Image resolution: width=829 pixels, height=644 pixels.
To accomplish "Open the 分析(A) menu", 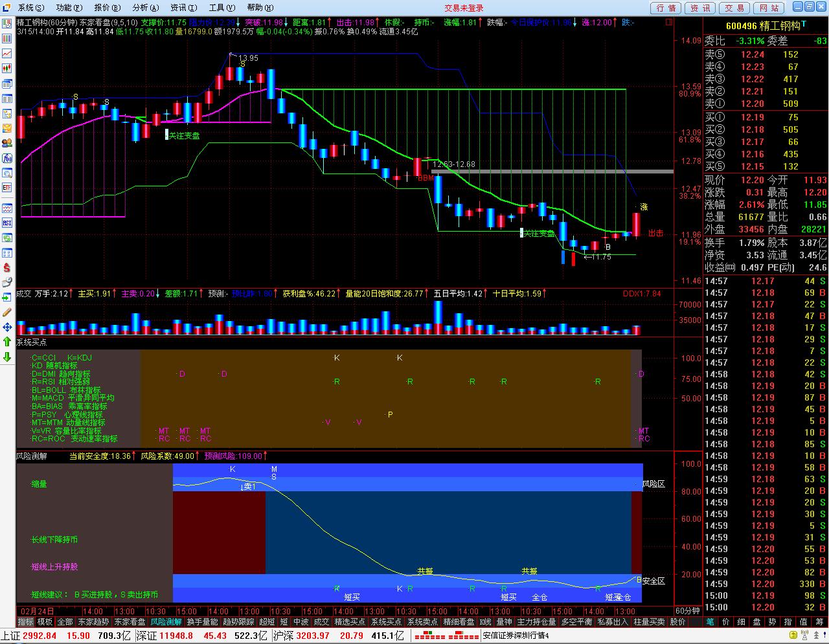I will pyautogui.click(x=146, y=8).
